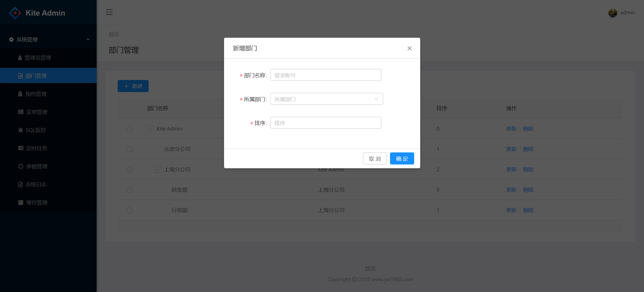Open the 所属部门 dropdown
644x292 pixels.
(x=326, y=99)
